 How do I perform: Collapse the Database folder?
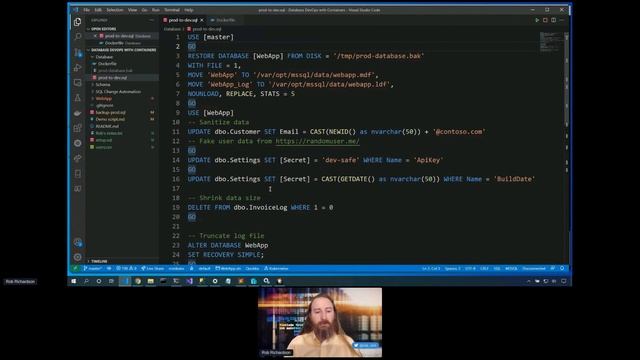click(104, 57)
